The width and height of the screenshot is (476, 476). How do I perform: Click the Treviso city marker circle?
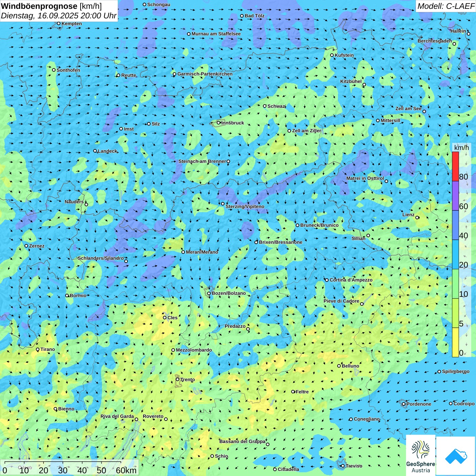(x=343, y=466)
